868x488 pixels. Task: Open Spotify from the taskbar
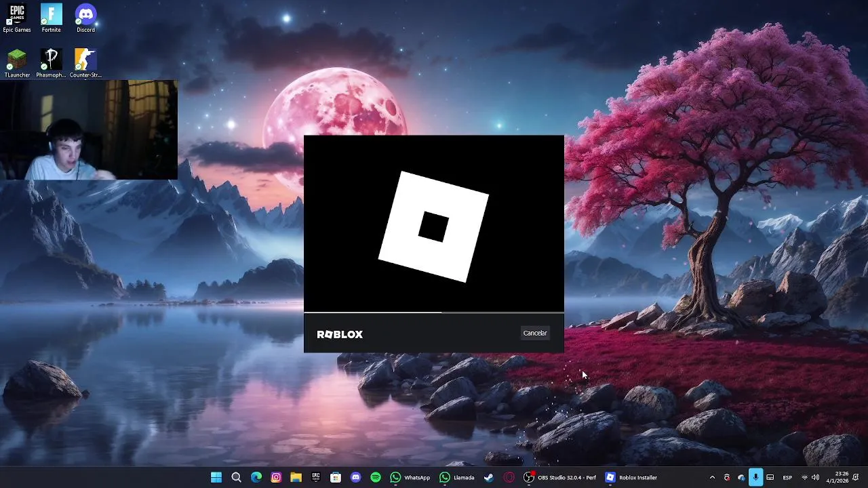[376, 477]
